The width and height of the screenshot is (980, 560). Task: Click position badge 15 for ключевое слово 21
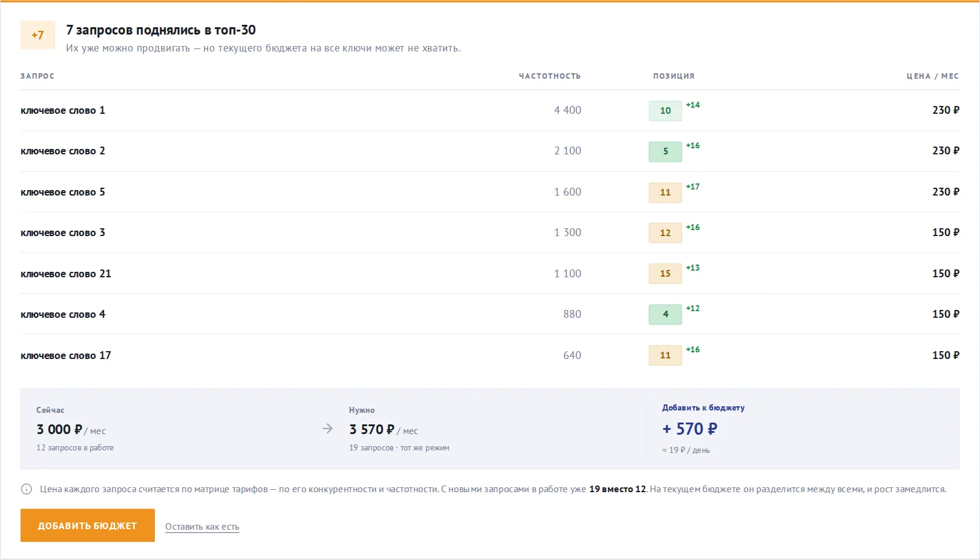(665, 274)
